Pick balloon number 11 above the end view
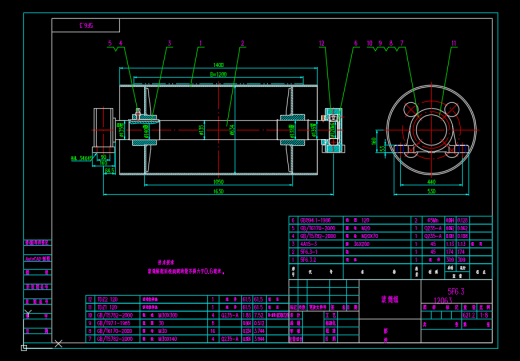Viewport: 520px width, 361px height. pyautogui.click(x=453, y=43)
